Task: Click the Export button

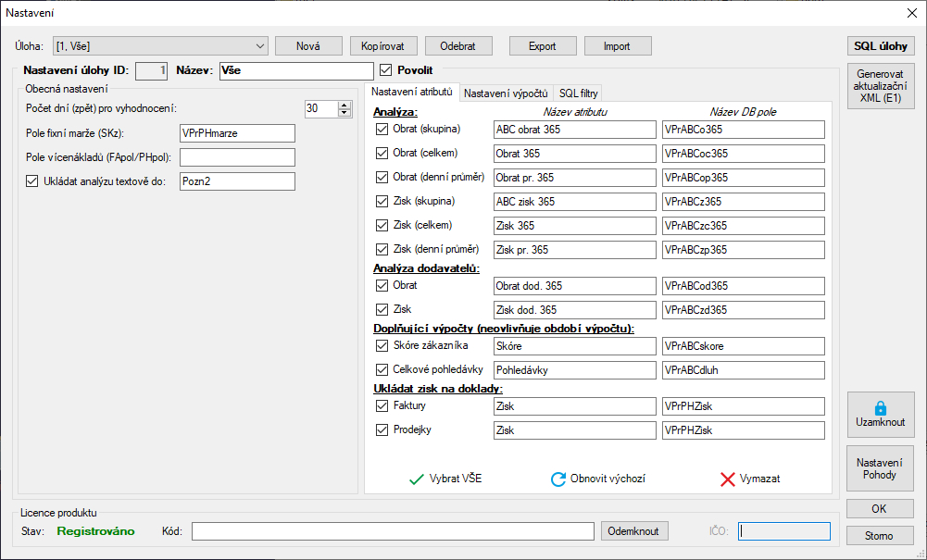Action: coord(542,45)
